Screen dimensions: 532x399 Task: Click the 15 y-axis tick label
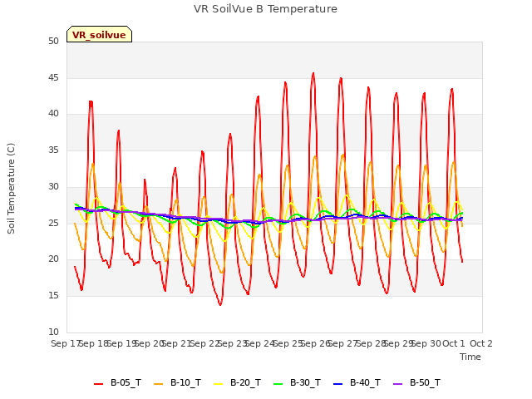[53, 296]
